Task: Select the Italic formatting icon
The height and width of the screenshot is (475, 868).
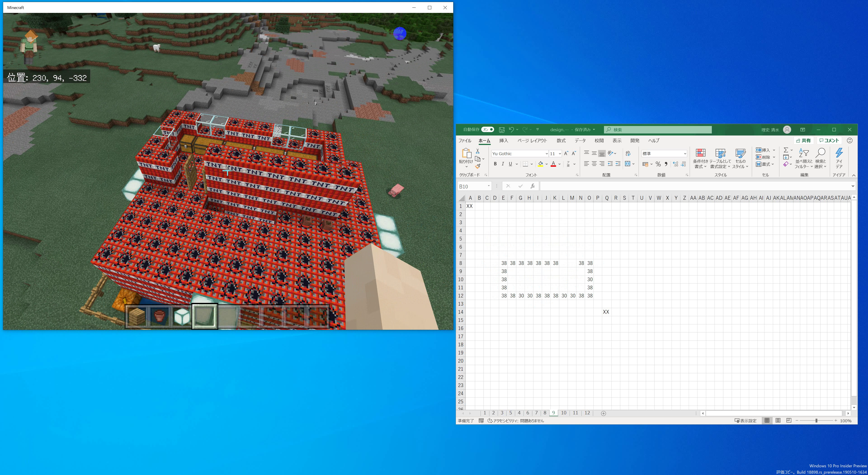Action: coord(503,164)
